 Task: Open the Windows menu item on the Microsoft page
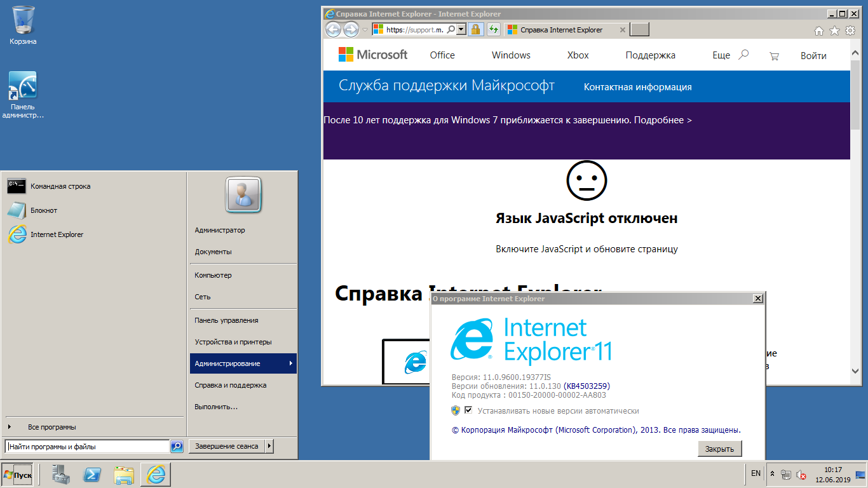click(511, 55)
